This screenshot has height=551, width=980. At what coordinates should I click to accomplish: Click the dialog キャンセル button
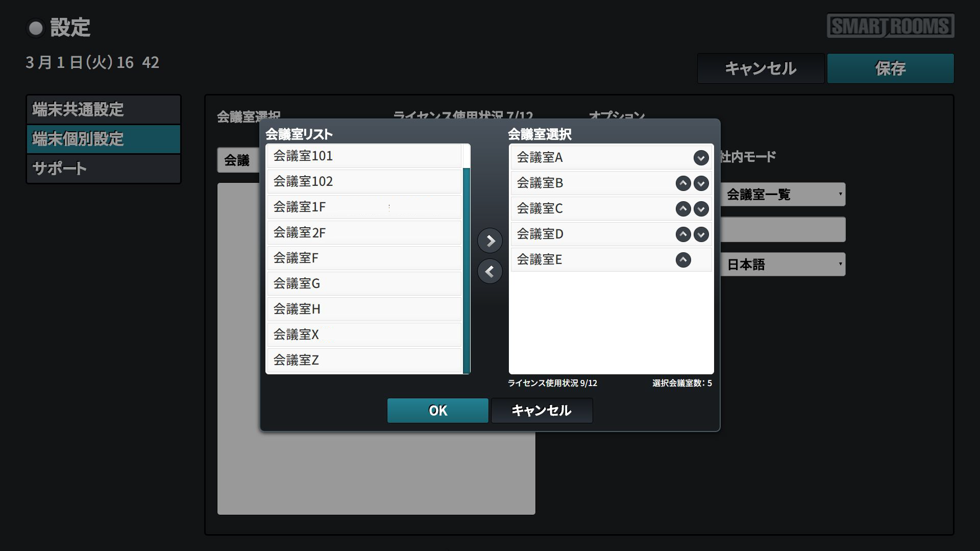(x=542, y=411)
